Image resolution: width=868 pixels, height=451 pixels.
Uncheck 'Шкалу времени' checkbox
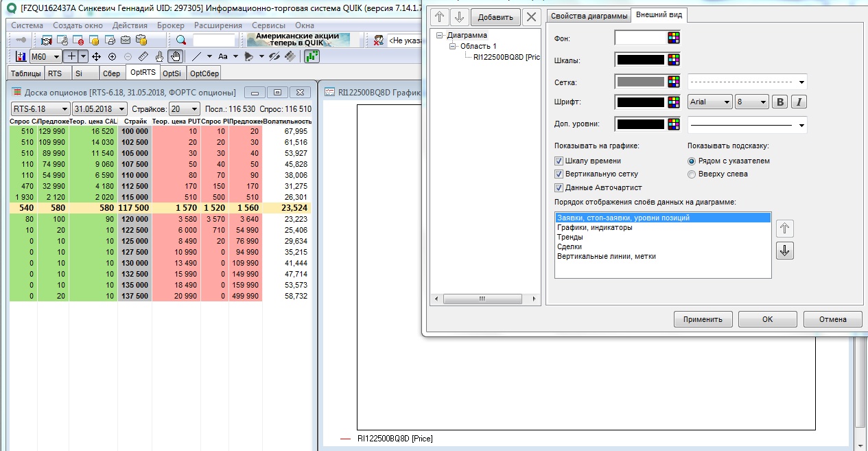pos(559,161)
